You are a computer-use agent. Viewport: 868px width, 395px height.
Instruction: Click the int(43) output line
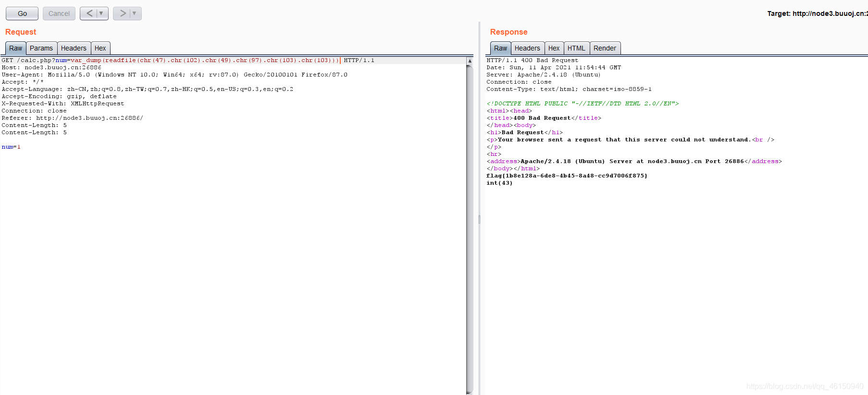coord(499,183)
